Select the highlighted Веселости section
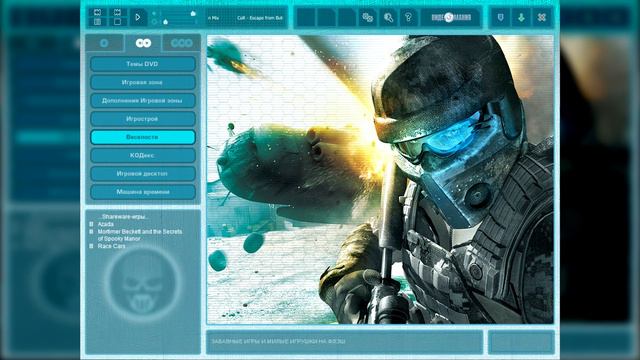The image size is (640, 360). coord(142,137)
